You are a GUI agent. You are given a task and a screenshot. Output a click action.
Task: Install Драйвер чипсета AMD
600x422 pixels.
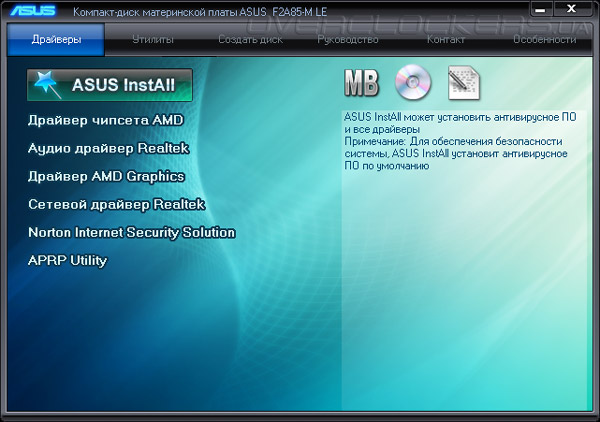106,120
